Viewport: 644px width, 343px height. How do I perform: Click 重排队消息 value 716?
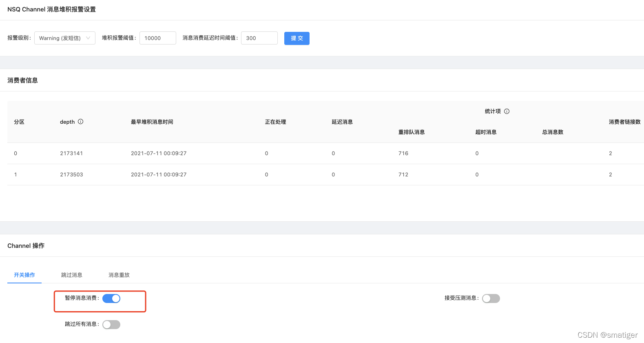point(403,154)
